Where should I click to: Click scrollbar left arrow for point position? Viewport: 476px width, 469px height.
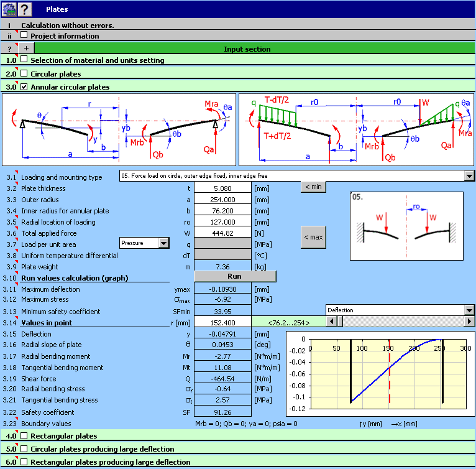pyautogui.click(x=331, y=321)
